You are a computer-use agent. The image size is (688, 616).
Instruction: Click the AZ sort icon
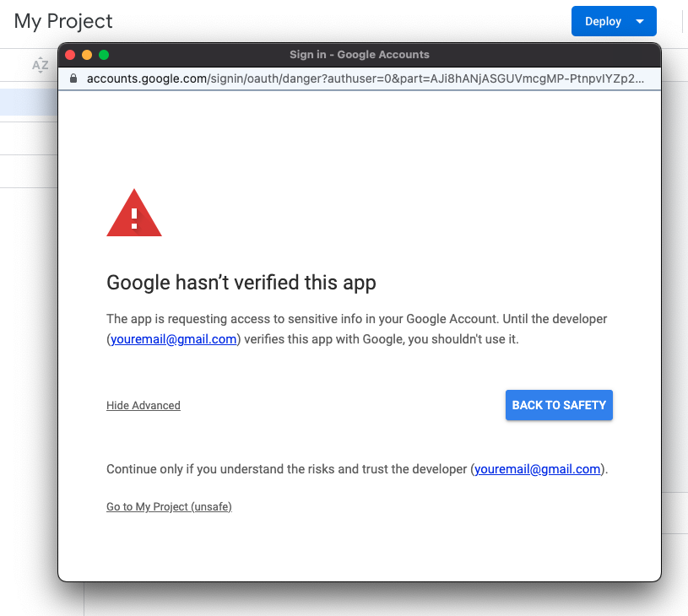40,65
